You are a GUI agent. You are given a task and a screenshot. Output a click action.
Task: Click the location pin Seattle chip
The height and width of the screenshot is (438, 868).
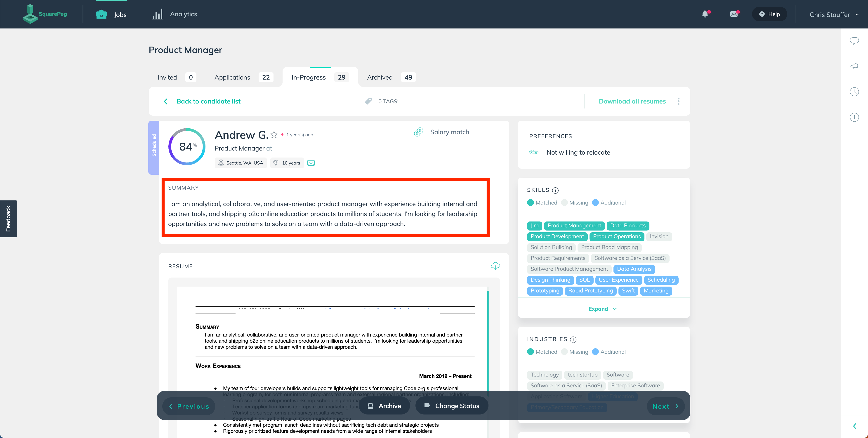click(241, 163)
